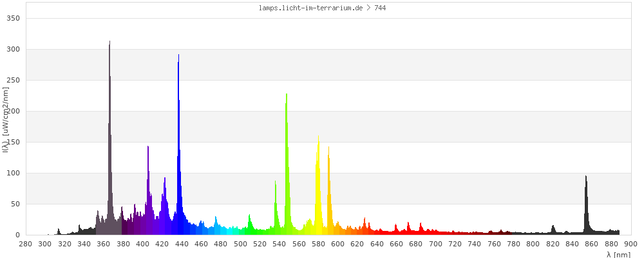Click the x-axis label λ [nm]
Image resolution: width=644 pixels, height=258 pixels.
618,254
